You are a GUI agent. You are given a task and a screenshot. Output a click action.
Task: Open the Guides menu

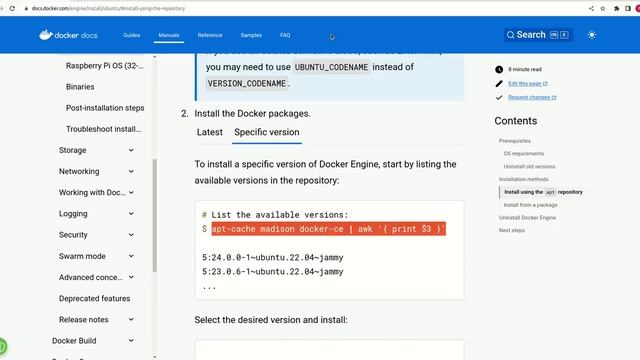pos(131,35)
